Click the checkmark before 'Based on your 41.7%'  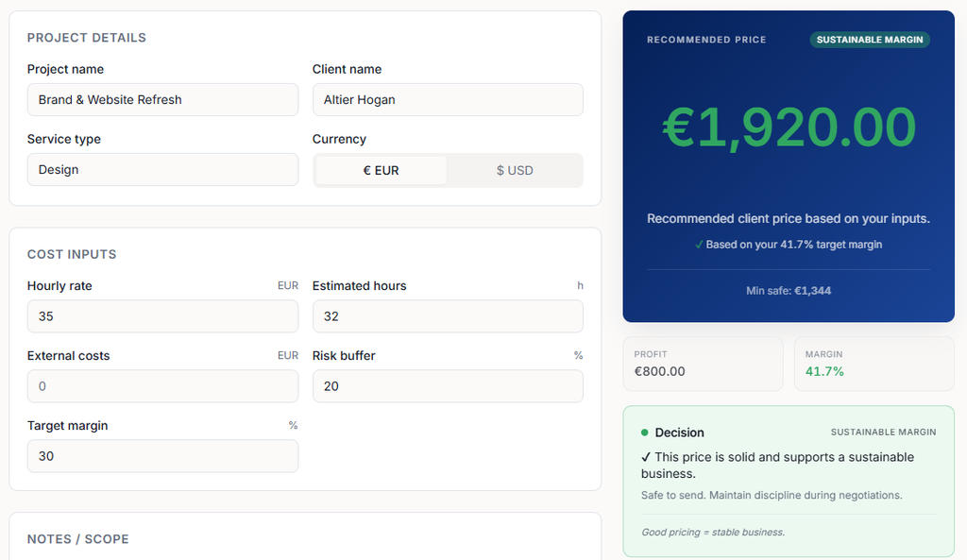tap(699, 245)
